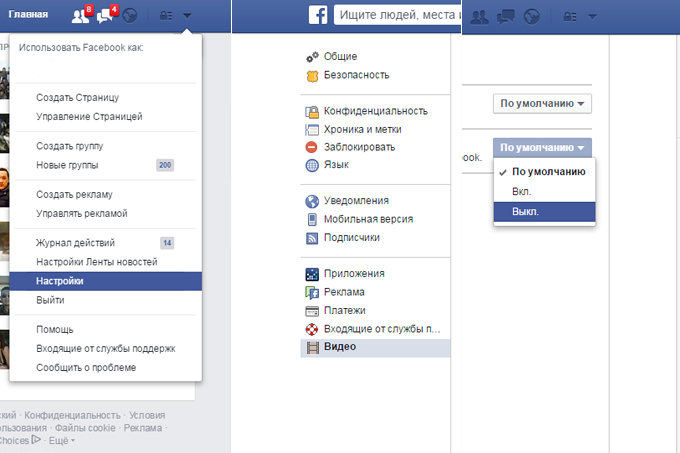Click the Хроника и метки icon

(x=312, y=130)
